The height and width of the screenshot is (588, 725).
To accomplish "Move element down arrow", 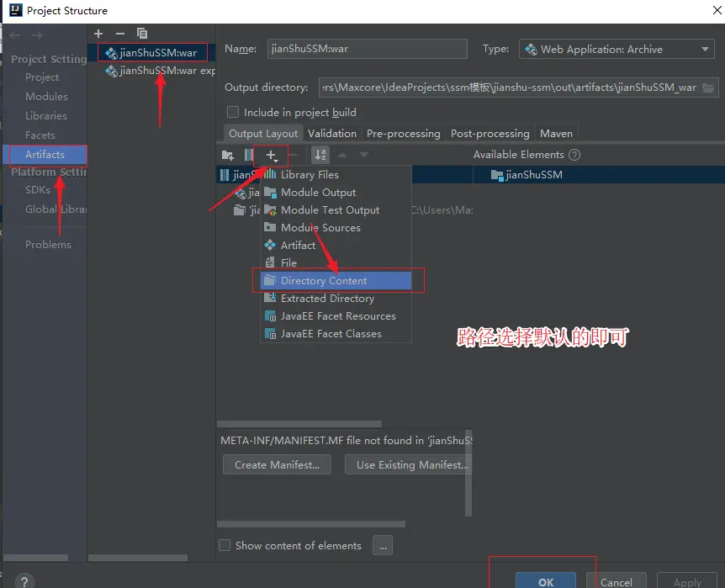I will point(364,155).
